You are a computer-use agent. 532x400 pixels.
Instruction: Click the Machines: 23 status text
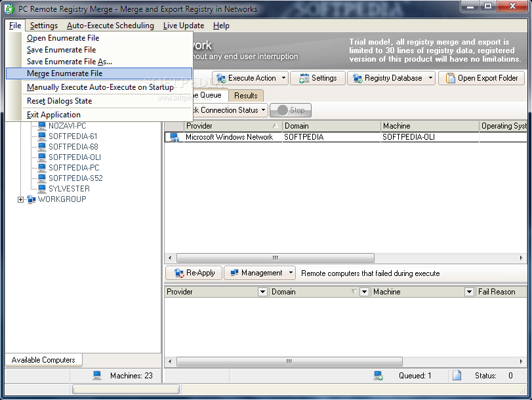131,376
